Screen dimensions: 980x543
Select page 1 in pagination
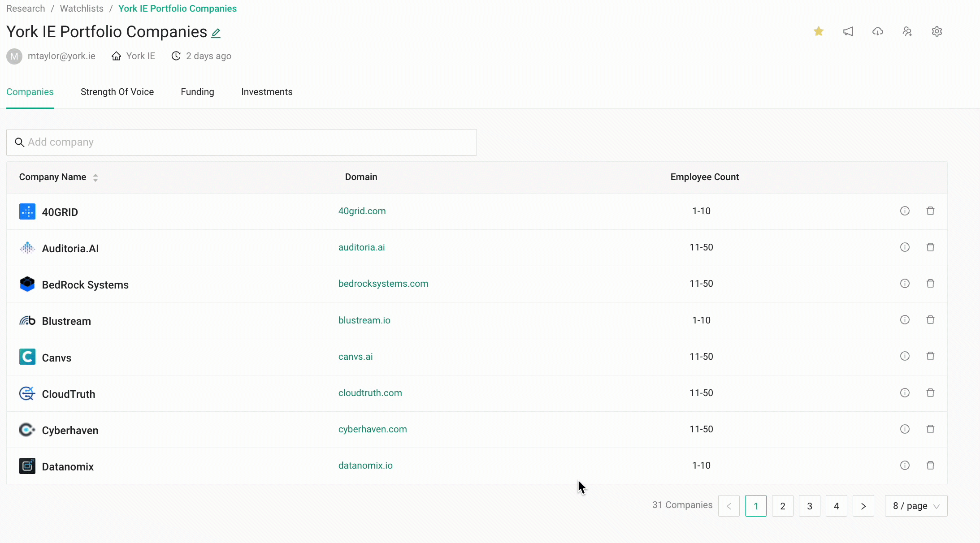click(756, 506)
